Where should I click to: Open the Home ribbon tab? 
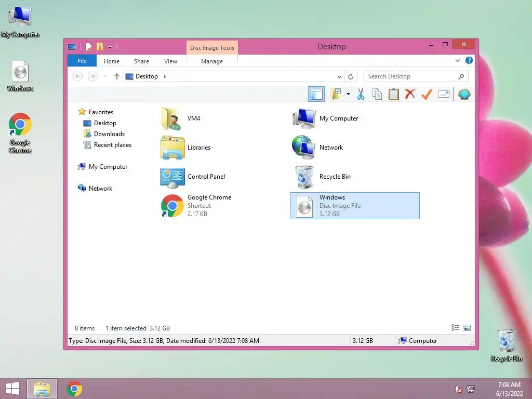coord(112,61)
